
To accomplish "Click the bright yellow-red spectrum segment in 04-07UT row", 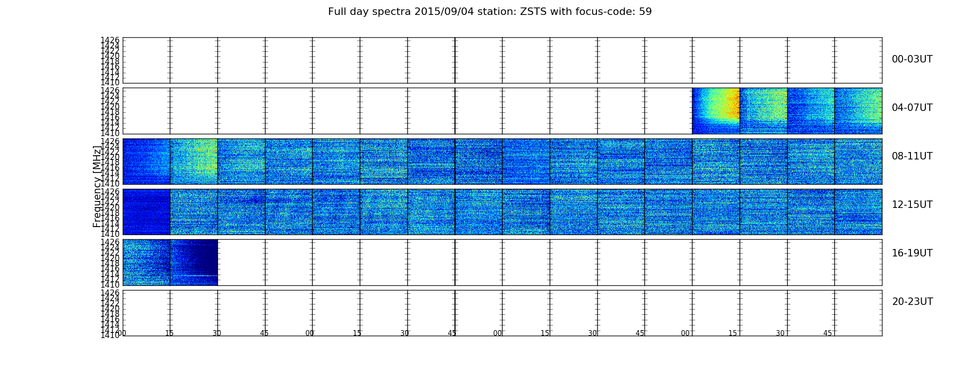I will pos(716,111).
